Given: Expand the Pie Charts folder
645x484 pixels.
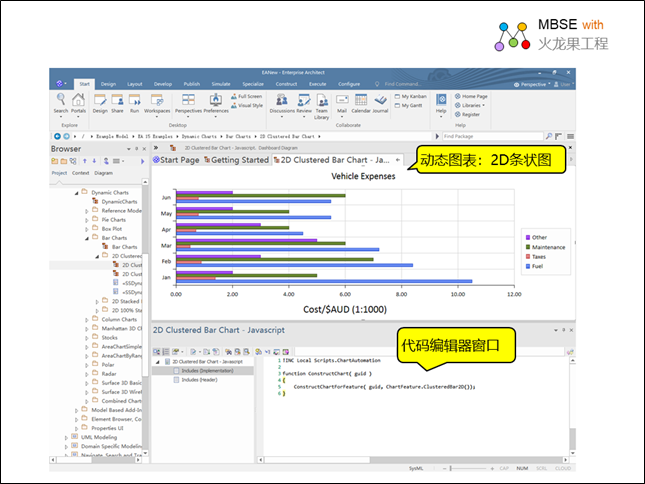Looking at the screenshot, I should tap(87, 220).
